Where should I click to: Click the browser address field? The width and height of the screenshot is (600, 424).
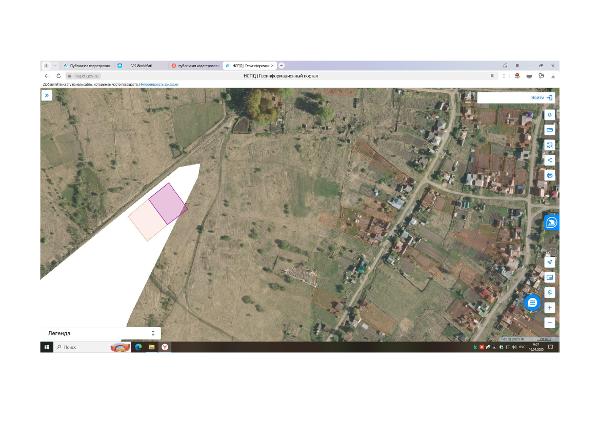pos(280,76)
